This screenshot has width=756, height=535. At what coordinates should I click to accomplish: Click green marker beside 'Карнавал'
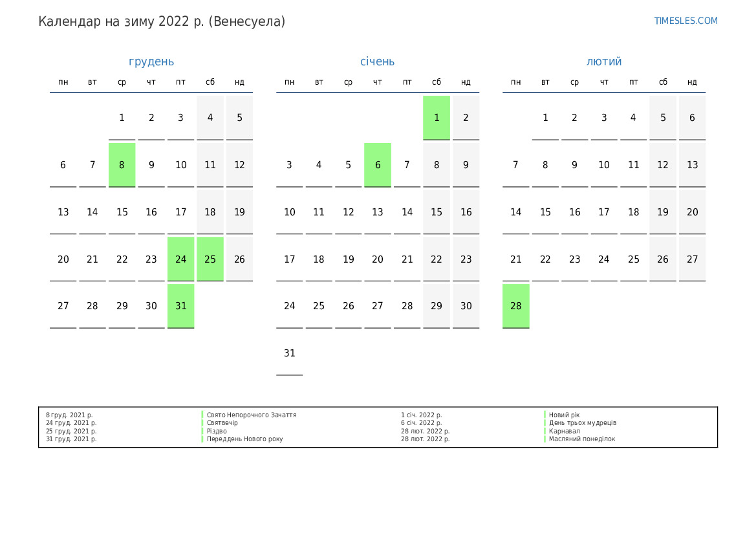click(545, 431)
